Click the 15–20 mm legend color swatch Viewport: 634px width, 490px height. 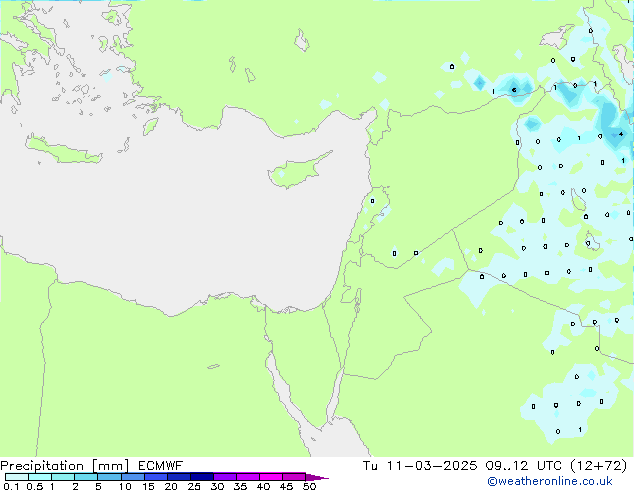coord(155,477)
